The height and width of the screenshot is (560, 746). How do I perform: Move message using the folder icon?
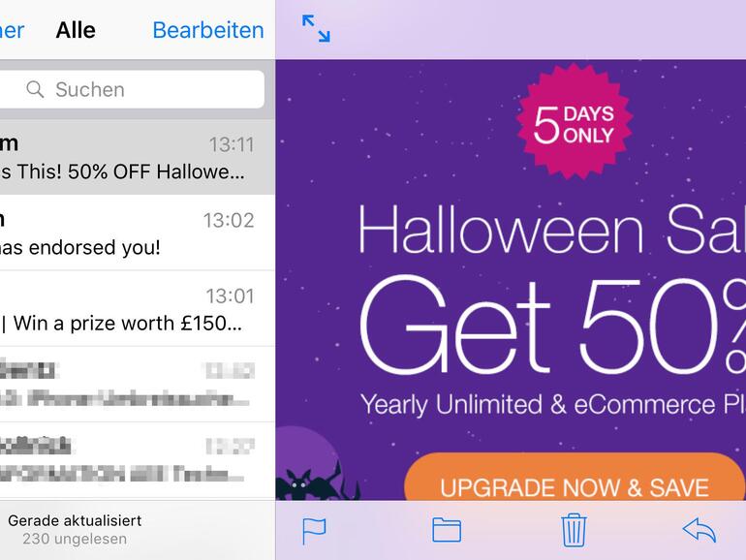[447, 530]
